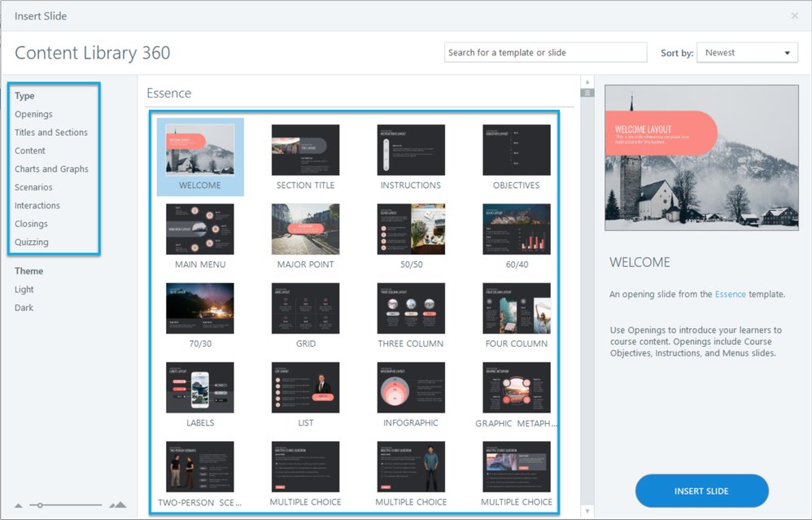812x520 pixels.
Task: Open the Sort by Newest dropdown
Action: [x=747, y=53]
